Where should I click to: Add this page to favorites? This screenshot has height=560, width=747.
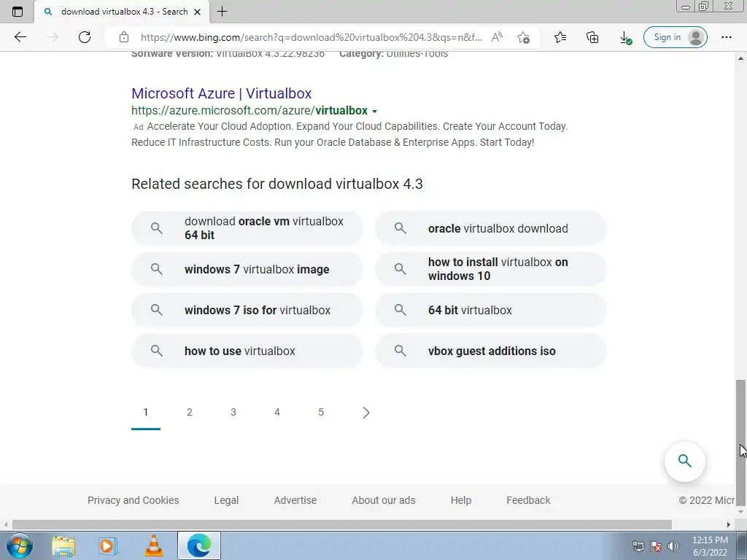[x=523, y=37]
